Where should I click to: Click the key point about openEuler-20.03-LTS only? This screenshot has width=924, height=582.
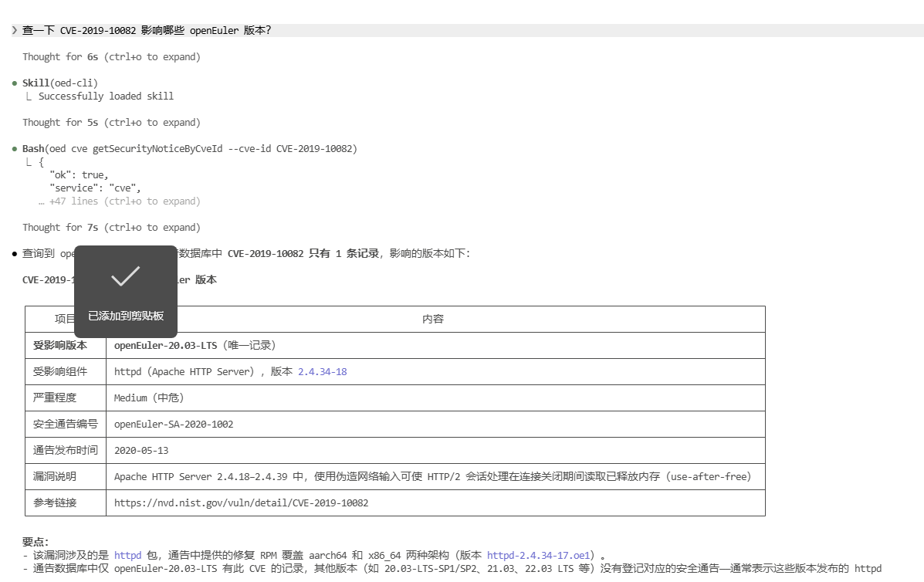452,568
